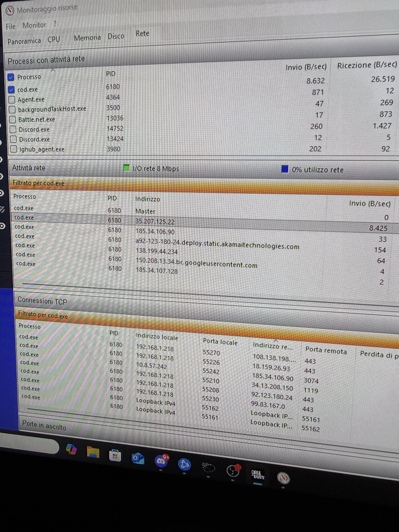Click the green I/O rete color indicator
Viewport: 399px width, 532px height.
pos(127,168)
